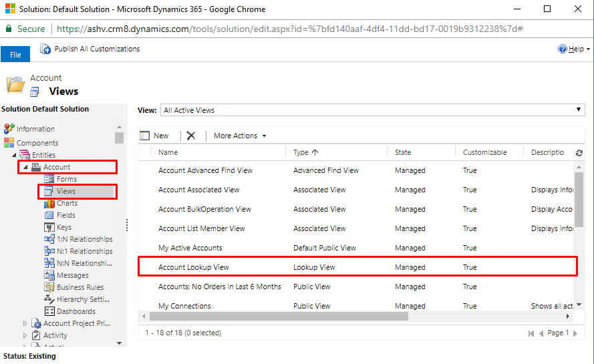Click the grid horizontal scrollbar thumb

coord(279,316)
